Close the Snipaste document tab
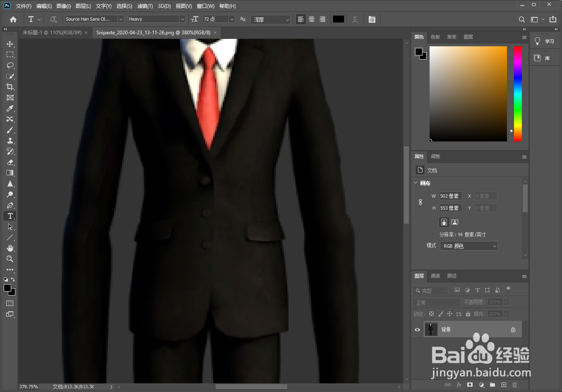This screenshot has width=562, height=392. tap(215, 33)
